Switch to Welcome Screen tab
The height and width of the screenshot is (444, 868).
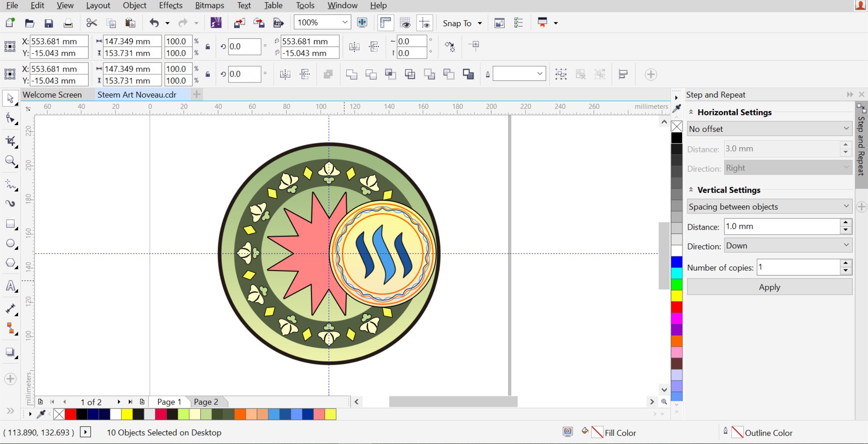click(x=52, y=95)
